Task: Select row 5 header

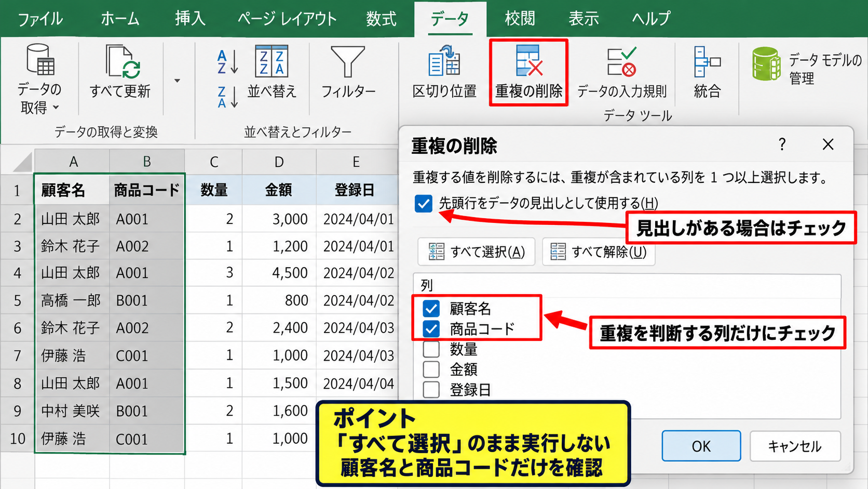Action: pyautogui.click(x=17, y=300)
